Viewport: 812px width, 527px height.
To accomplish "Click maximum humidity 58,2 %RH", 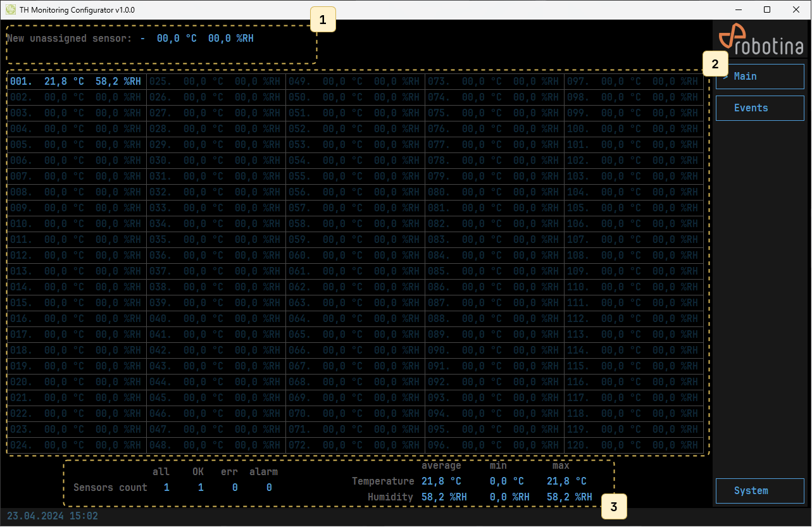I will 570,497.
